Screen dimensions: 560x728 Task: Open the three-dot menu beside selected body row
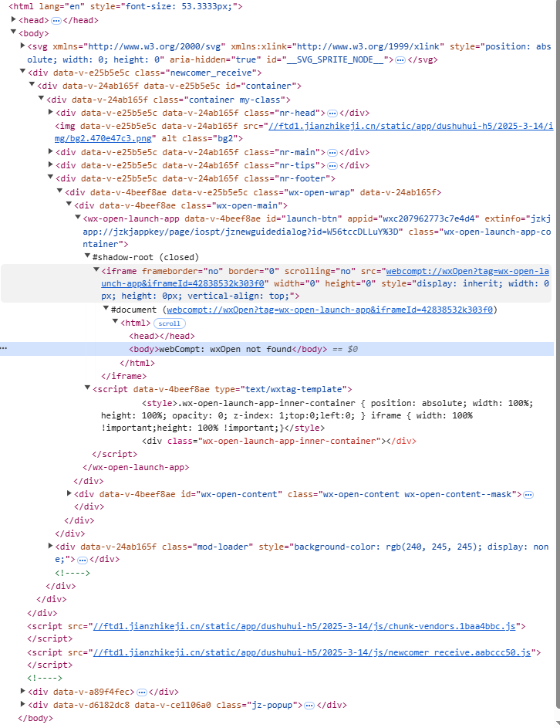[x=4, y=348]
